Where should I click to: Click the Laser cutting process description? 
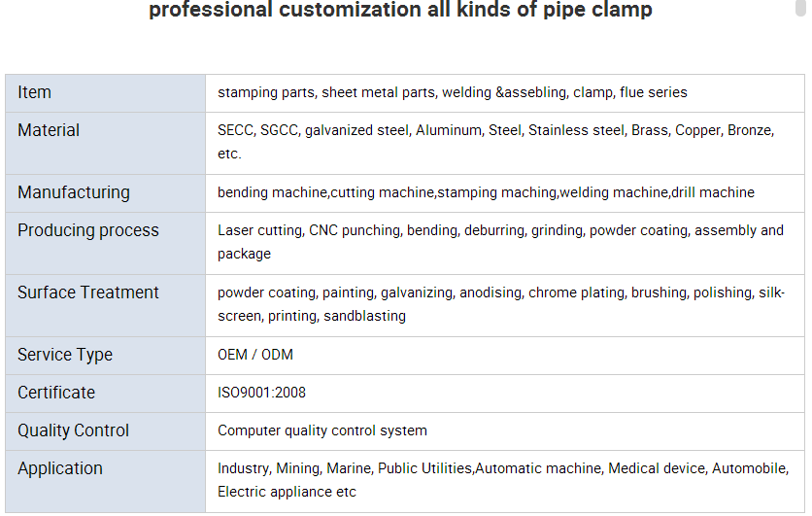(x=500, y=242)
